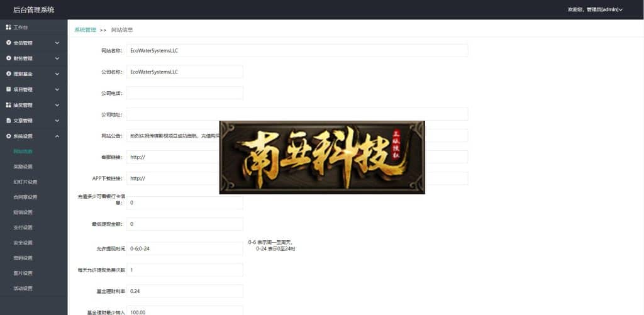Image resolution: width=644 pixels, height=315 pixels.
Task: Open 短信设置 submenu item
Action: [23, 212]
